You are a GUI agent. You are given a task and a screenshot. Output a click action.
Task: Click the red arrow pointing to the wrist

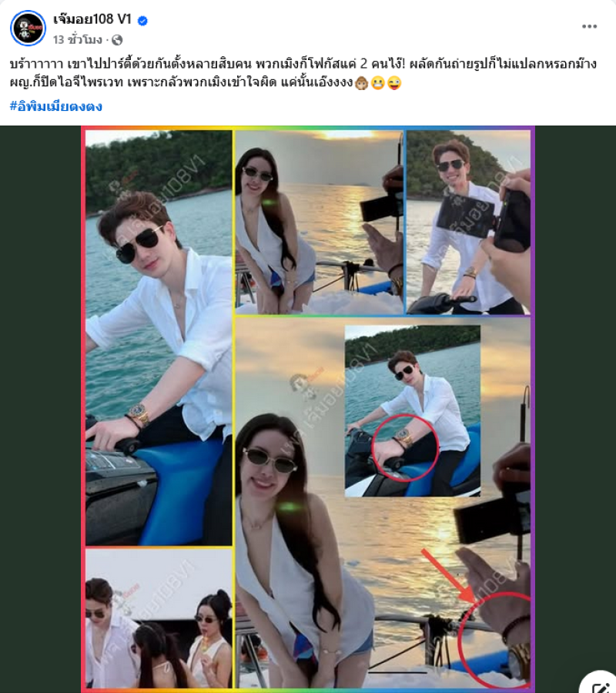(447, 575)
